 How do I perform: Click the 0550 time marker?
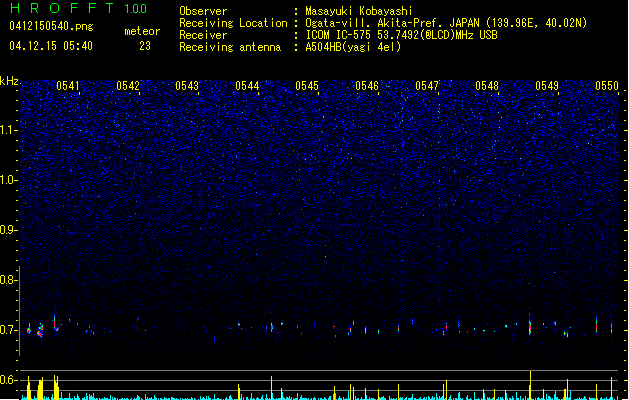click(607, 86)
